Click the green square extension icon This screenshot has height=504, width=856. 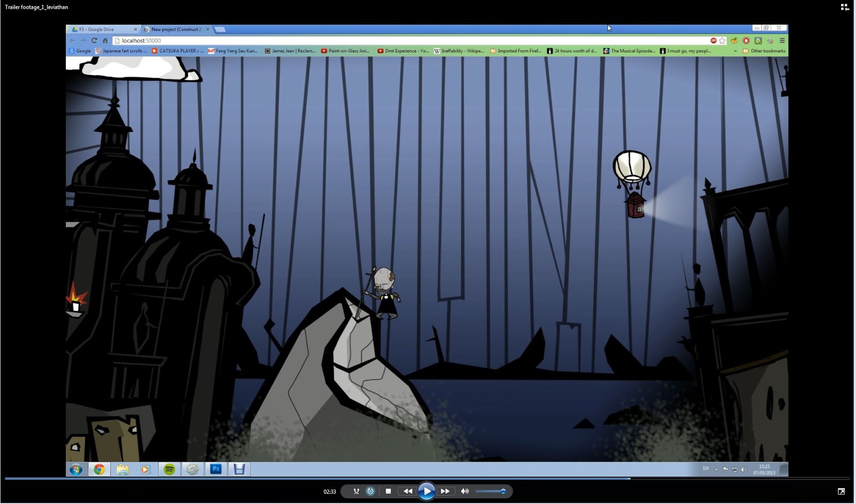click(758, 41)
